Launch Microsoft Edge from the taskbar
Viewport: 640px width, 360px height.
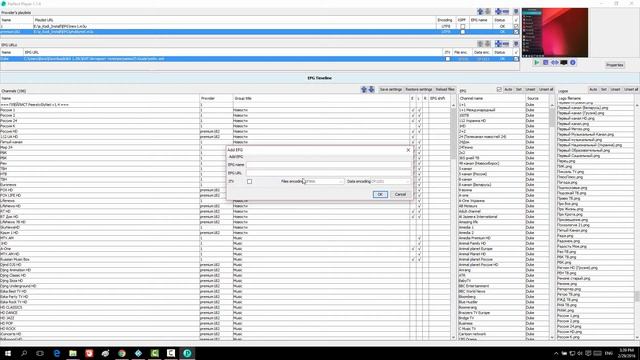click(x=57, y=353)
